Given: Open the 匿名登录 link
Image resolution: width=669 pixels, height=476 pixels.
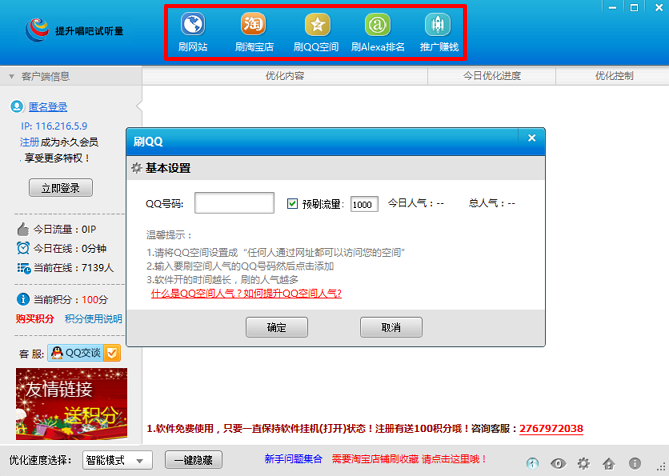Looking at the screenshot, I should 48,107.
